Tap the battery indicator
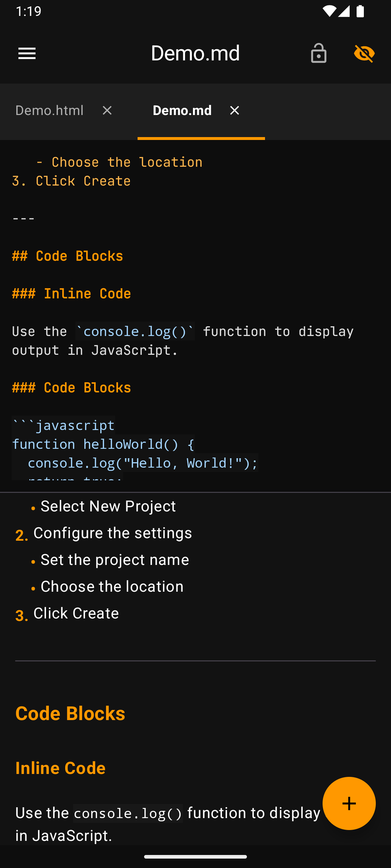This screenshot has width=391, height=868. (x=360, y=11)
